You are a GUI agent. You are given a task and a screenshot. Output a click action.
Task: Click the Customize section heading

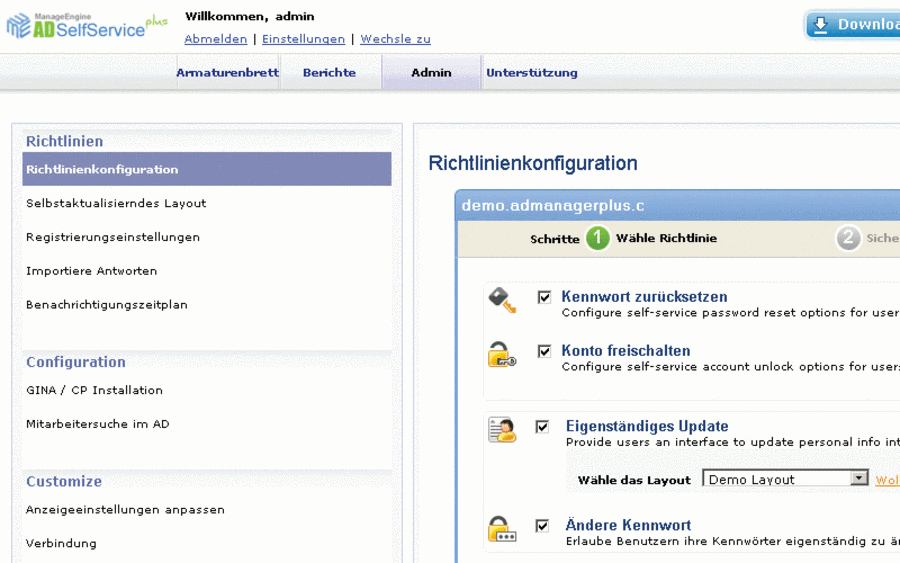pyautogui.click(x=64, y=482)
